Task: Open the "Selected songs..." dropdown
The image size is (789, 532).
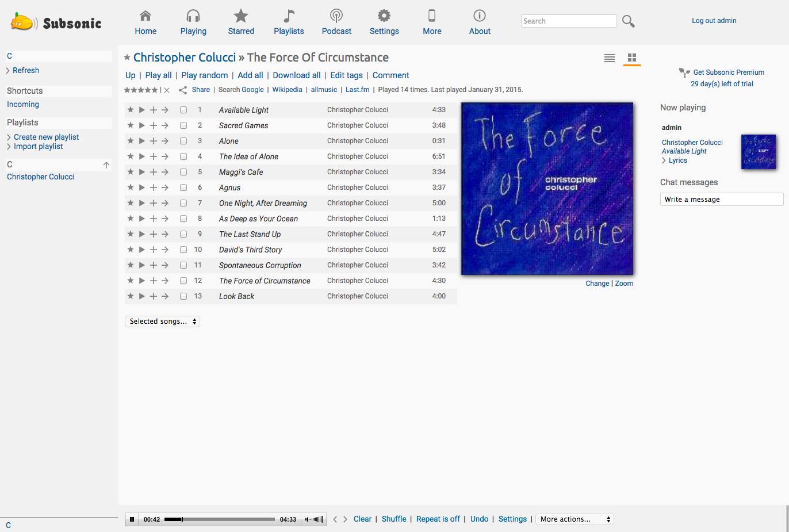Action: tap(162, 321)
